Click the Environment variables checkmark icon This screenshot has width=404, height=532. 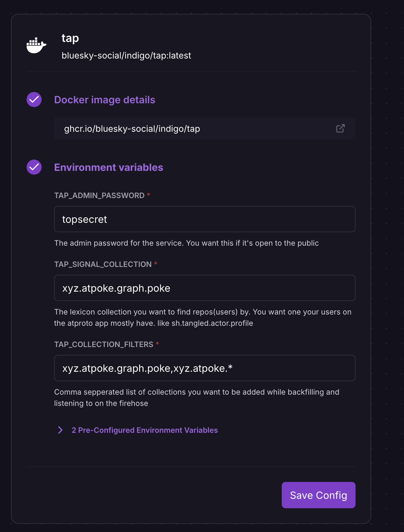pos(34,167)
